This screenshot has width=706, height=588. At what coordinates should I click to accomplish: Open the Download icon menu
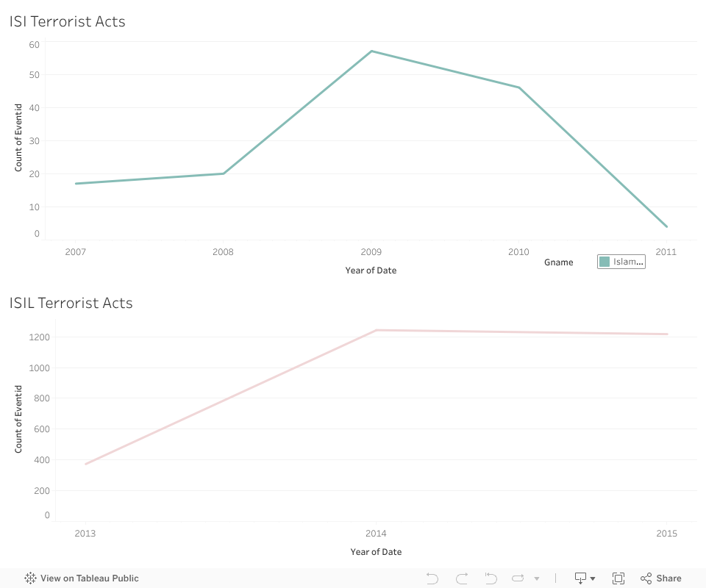point(580,578)
